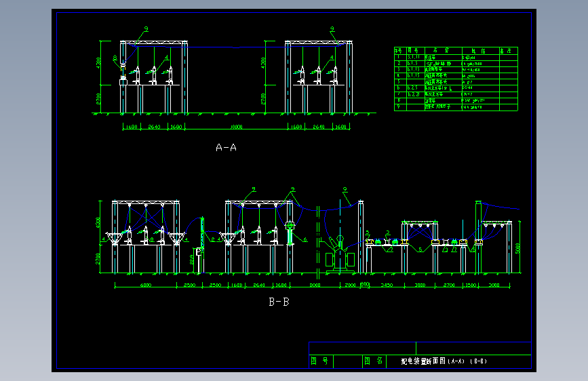Click the B-B section label
588x381 pixels.
coord(279,302)
